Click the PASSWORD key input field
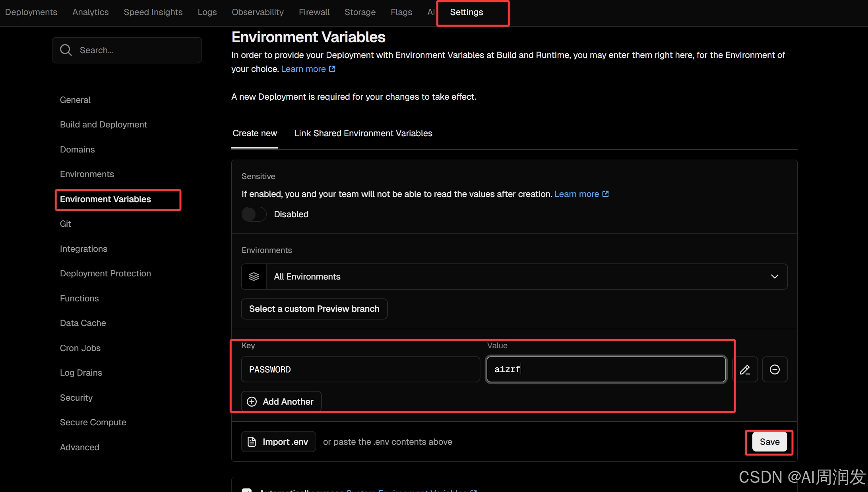The width and height of the screenshot is (868, 492). click(x=360, y=370)
